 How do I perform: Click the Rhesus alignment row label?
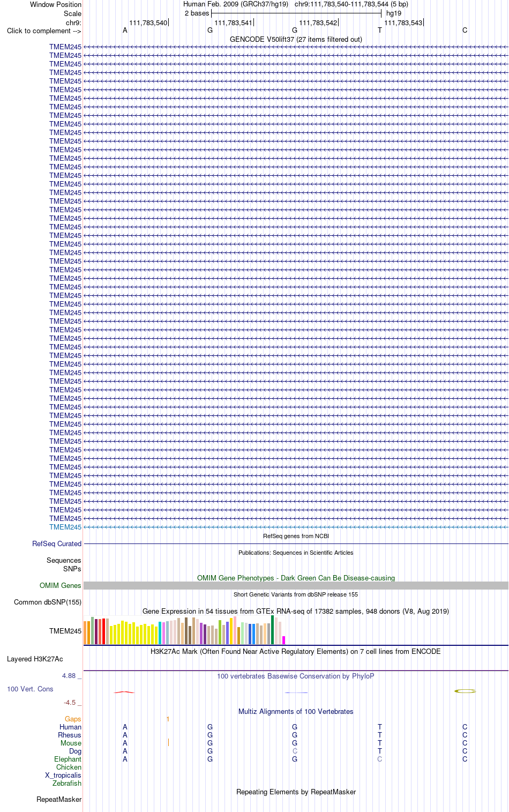70,735
